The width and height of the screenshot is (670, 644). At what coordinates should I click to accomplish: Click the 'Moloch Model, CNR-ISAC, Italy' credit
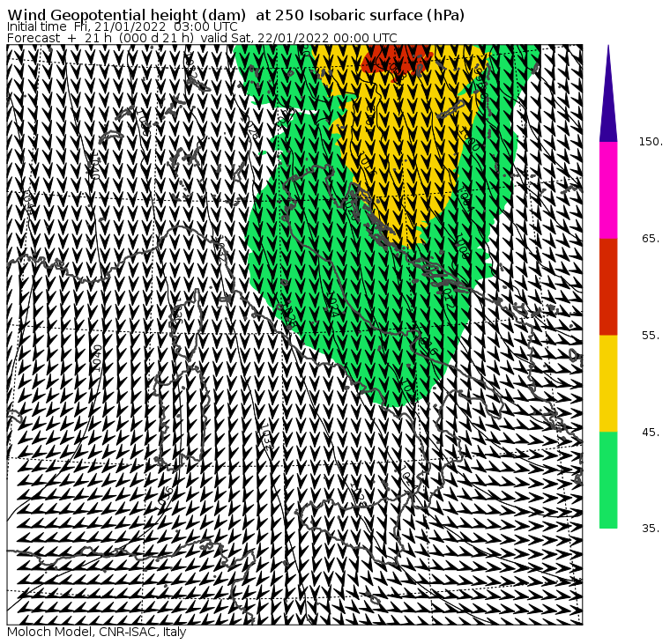97,632
